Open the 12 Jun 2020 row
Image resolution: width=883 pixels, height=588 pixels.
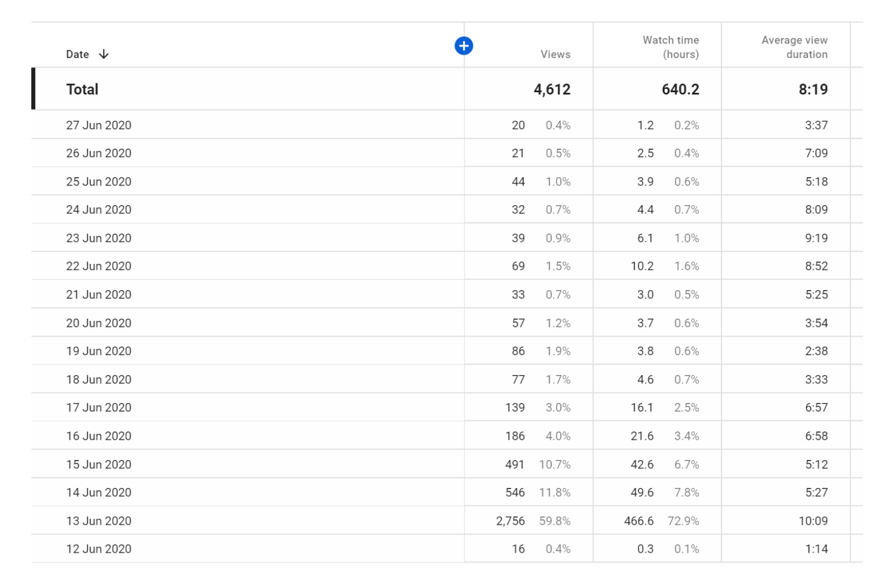(x=447, y=549)
